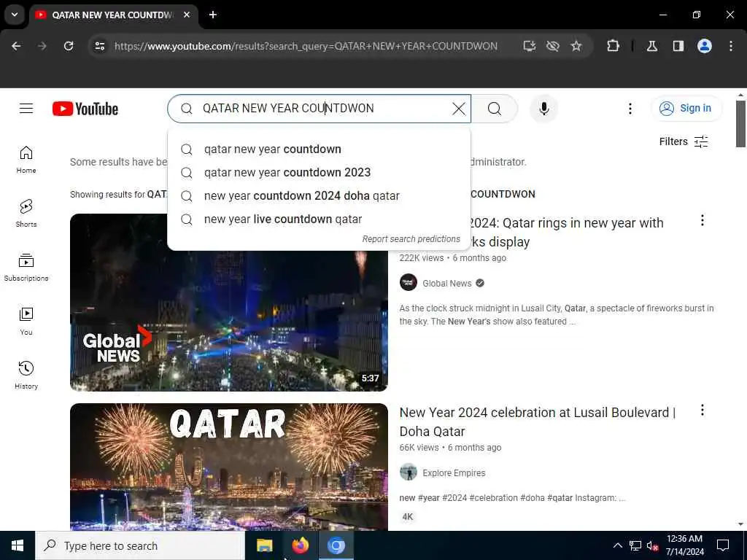
Task: Click the page vertical scrollbar thumb
Action: click(740, 124)
